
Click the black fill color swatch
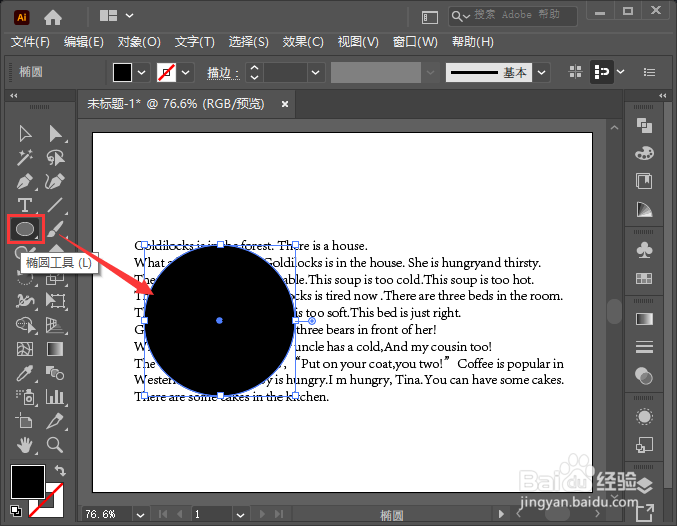(122, 72)
